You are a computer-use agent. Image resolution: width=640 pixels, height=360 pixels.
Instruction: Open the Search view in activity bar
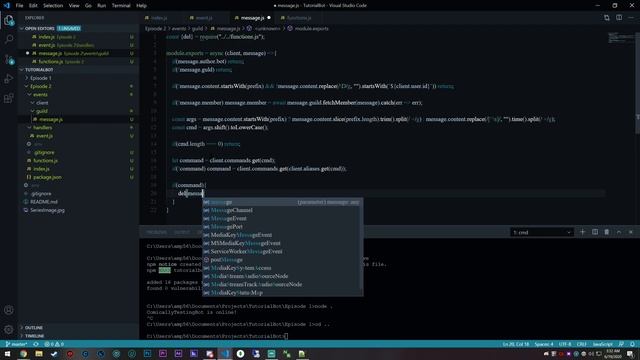coord(9,39)
